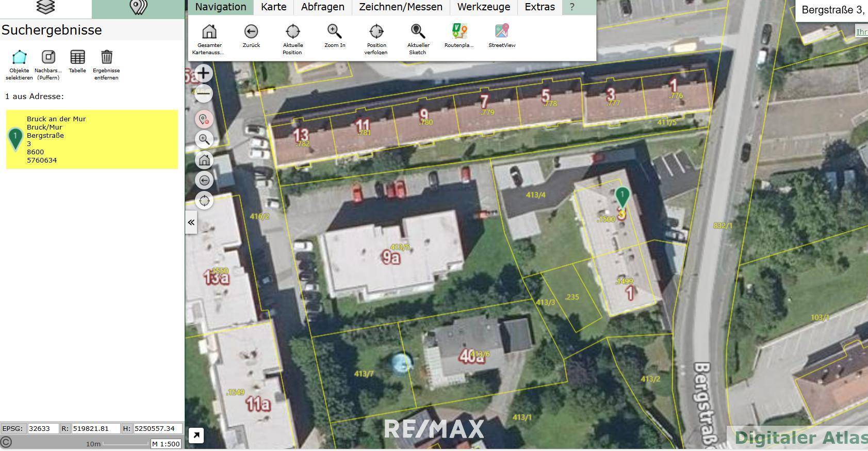Remove results with the trash icon
Viewport: 868px width, 451px height.
(106, 65)
